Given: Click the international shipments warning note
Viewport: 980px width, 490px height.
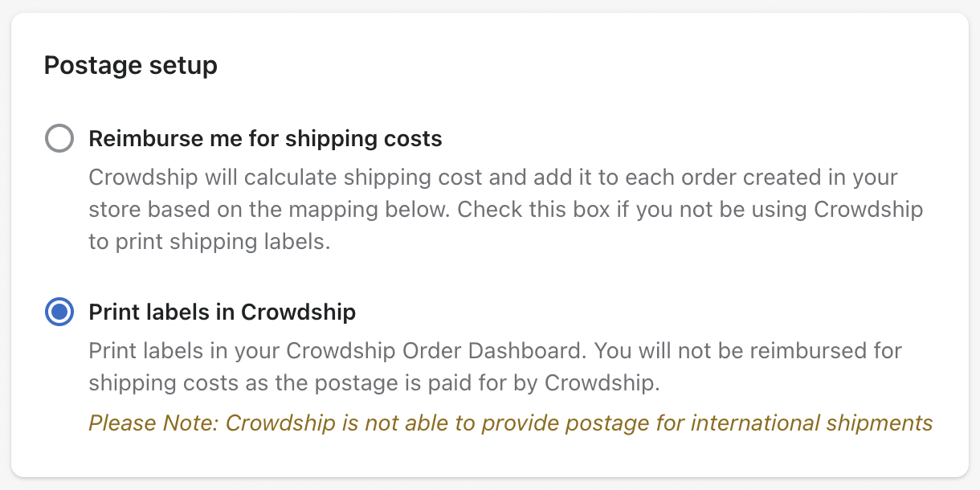Looking at the screenshot, I should [x=512, y=423].
